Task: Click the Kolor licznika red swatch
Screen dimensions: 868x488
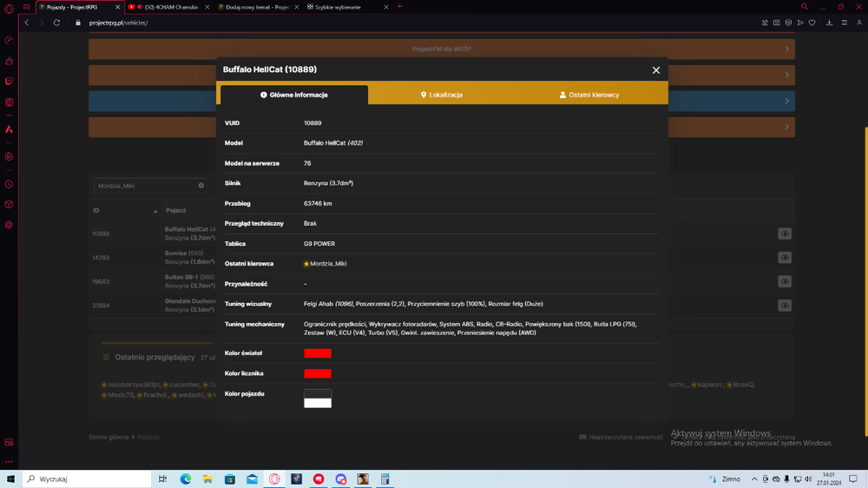Action: 318,374
